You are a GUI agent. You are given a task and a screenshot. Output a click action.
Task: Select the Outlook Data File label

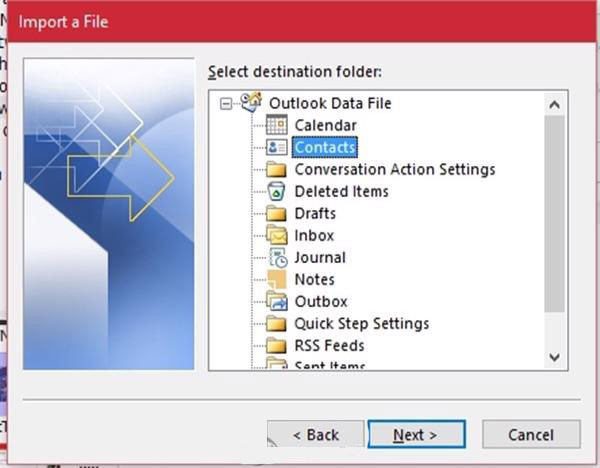point(330,103)
